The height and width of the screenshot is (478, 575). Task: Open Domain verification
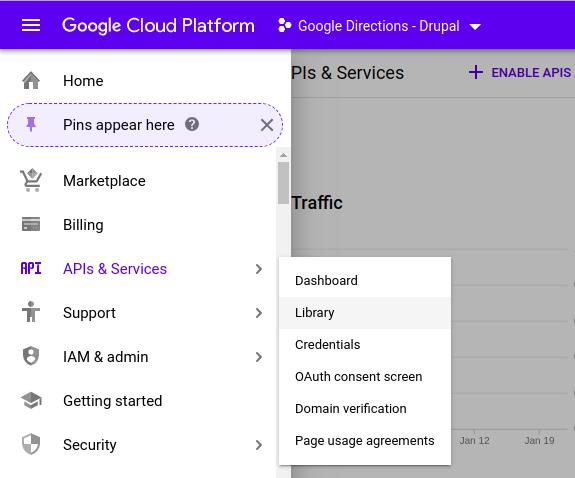tap(365, 408)
